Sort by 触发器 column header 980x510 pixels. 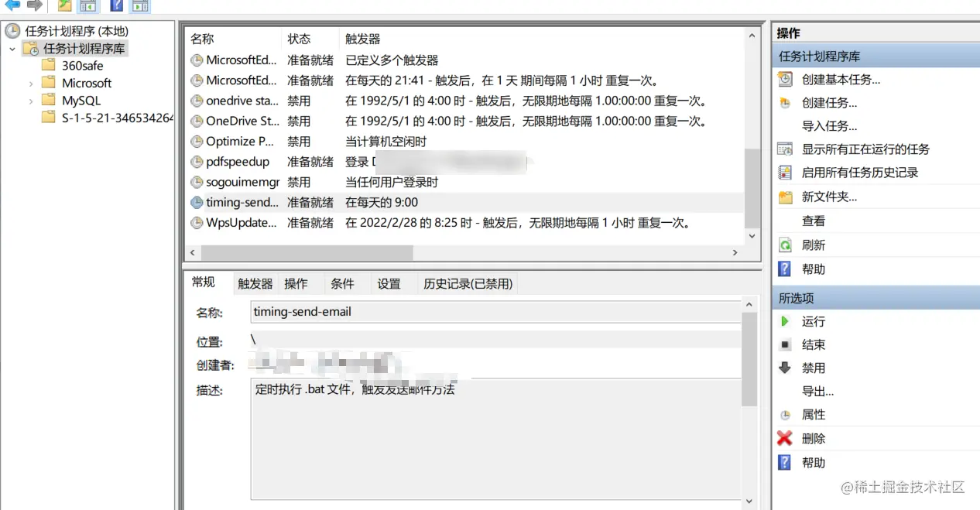(362, 39)
